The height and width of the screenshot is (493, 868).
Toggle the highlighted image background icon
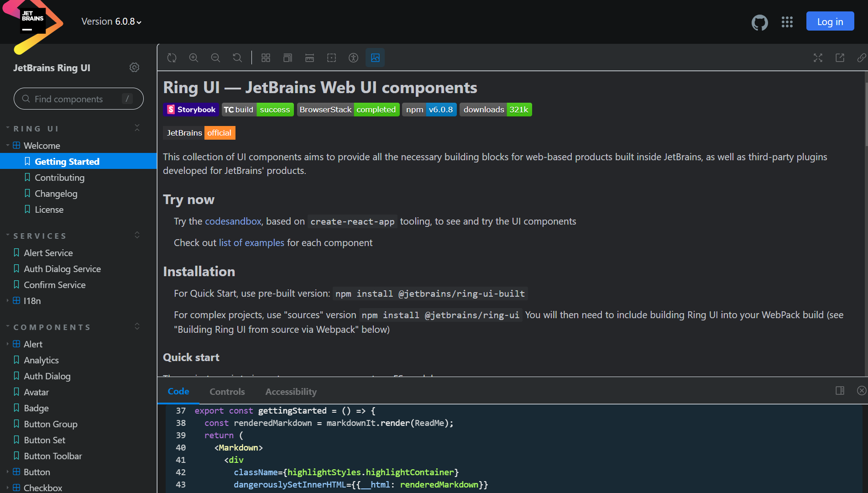[x=375, y=58]
